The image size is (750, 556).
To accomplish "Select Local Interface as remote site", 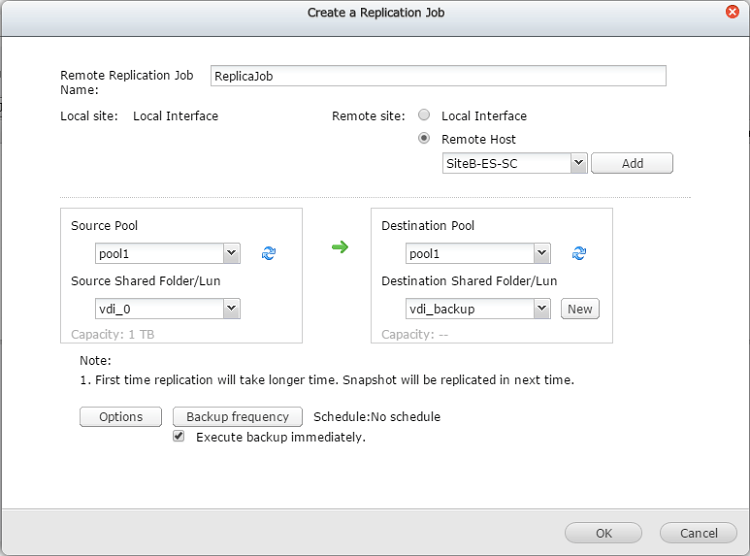I will click(x=424, y=116).
